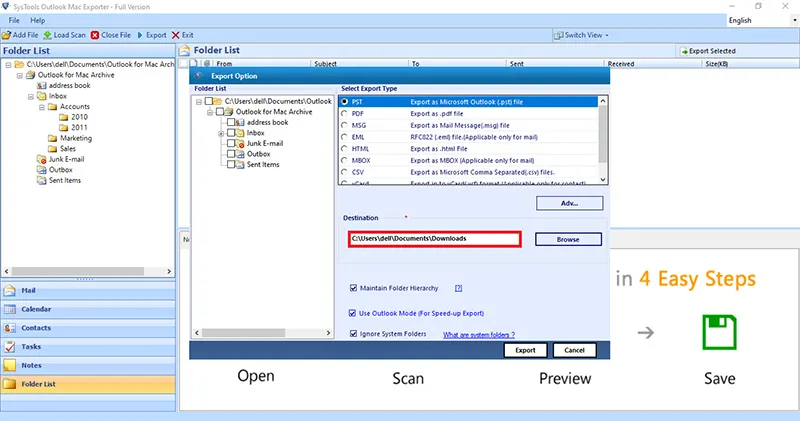Collapse the root path node in left tree
The image size is (800, 421).
(x=9, y=65)
